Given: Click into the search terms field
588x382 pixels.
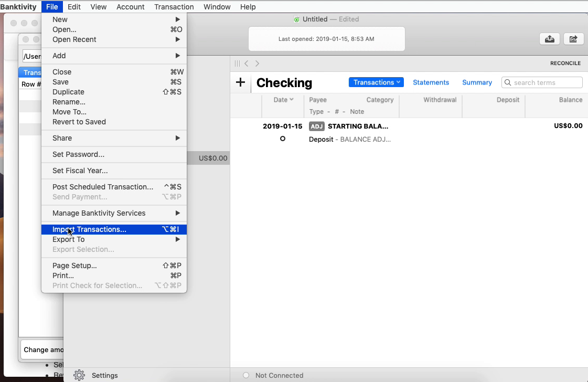Looking at the screenshot, I should pyautogui.click(x=542, y=82).
